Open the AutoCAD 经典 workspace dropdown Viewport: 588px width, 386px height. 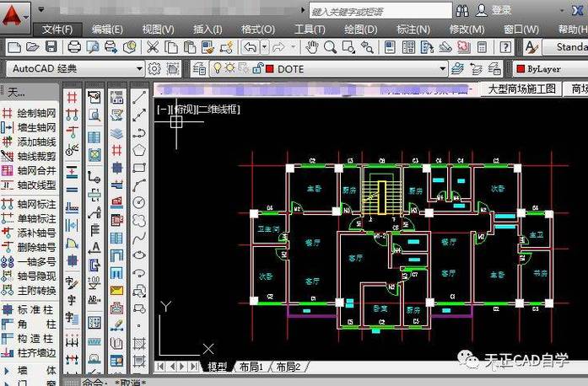(x=140, y=69)
